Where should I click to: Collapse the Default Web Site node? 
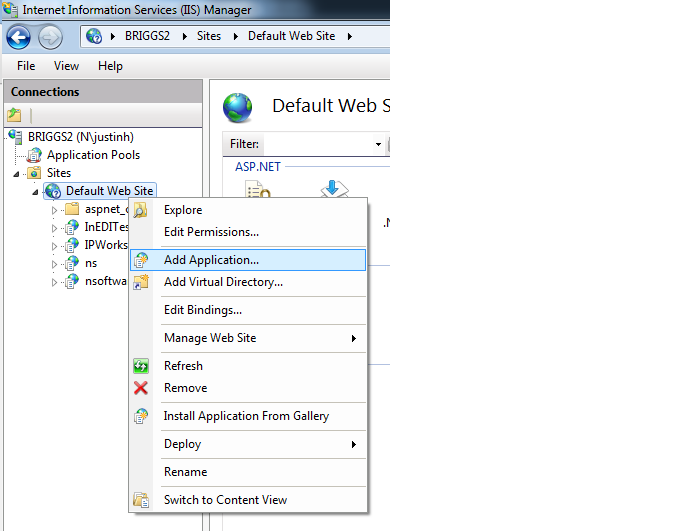pos(35,192)
